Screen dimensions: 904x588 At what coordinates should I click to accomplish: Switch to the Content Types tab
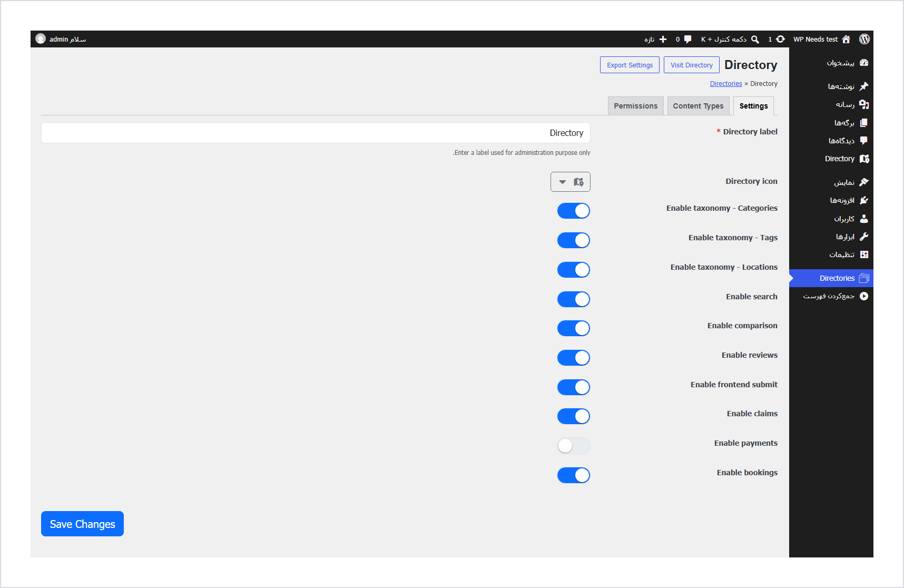coord(699,106)
